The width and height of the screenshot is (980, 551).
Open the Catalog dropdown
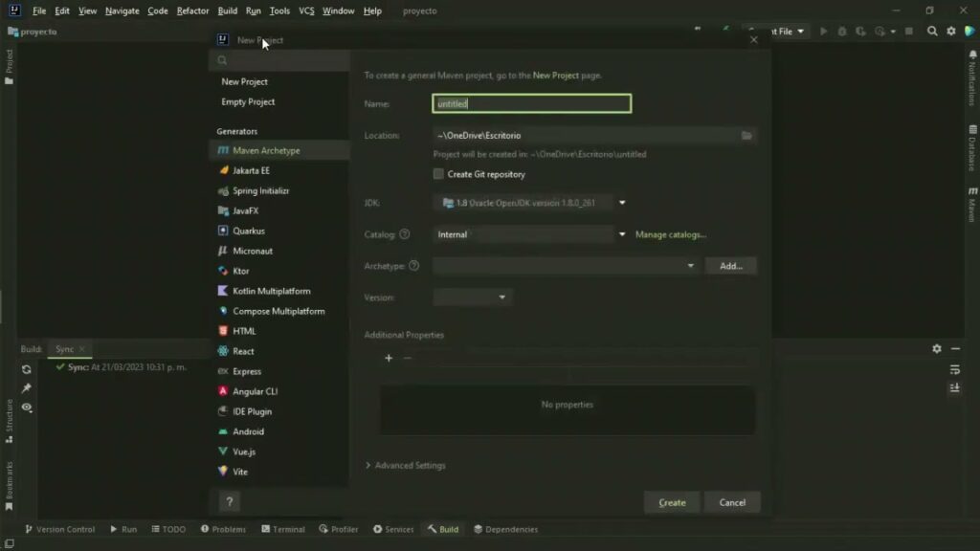tap(621, 234)
